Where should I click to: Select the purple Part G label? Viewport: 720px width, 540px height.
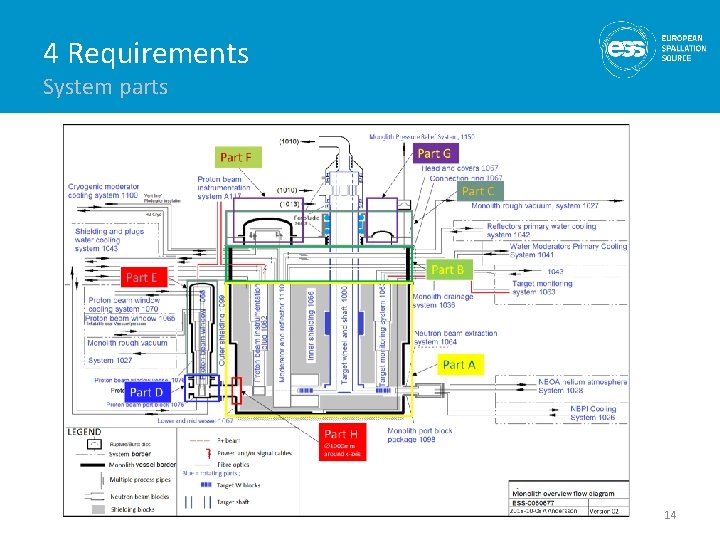click(435, 153)
